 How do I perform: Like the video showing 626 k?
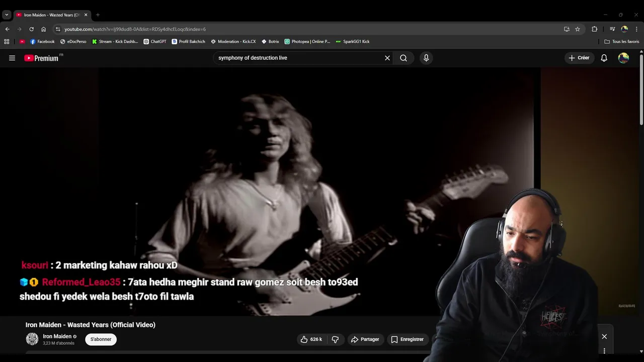(311, 339)
